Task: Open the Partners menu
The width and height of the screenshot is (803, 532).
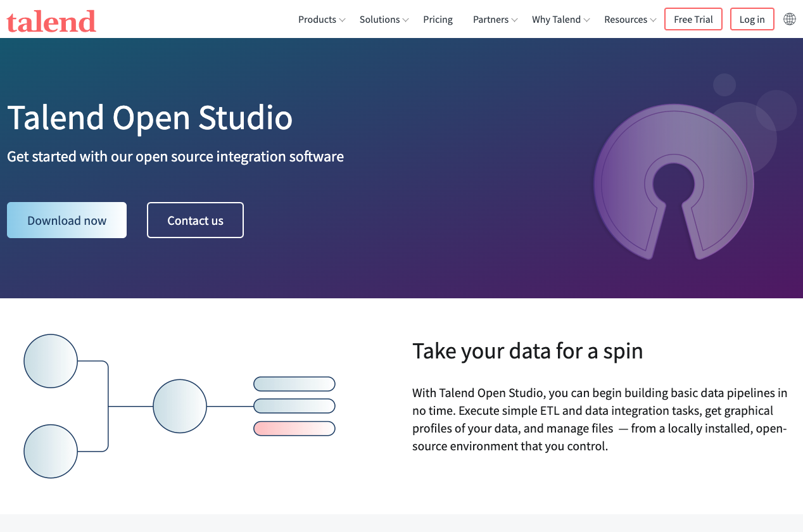Action: [x=491, y=20]
